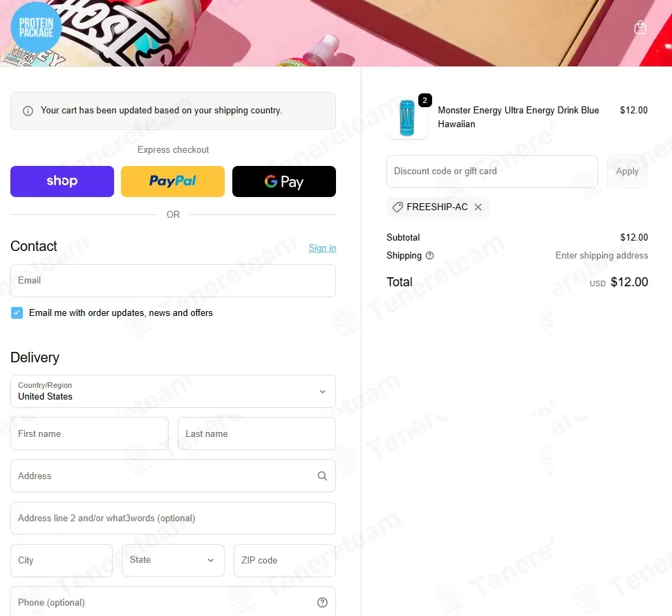This screenshot has height=616, width=672.
Task: Pay with Shop express checkout
Action: pos(62,181)
